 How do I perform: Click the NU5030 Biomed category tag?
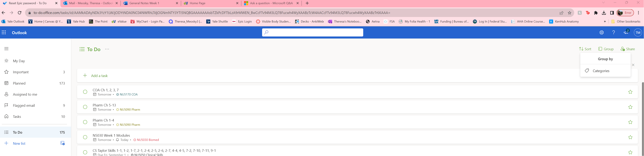(146, 140)
